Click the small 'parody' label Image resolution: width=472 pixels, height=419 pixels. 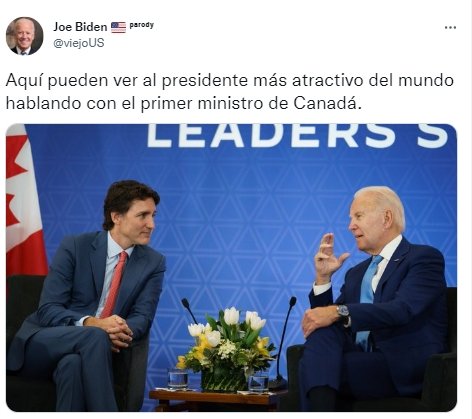142,25
